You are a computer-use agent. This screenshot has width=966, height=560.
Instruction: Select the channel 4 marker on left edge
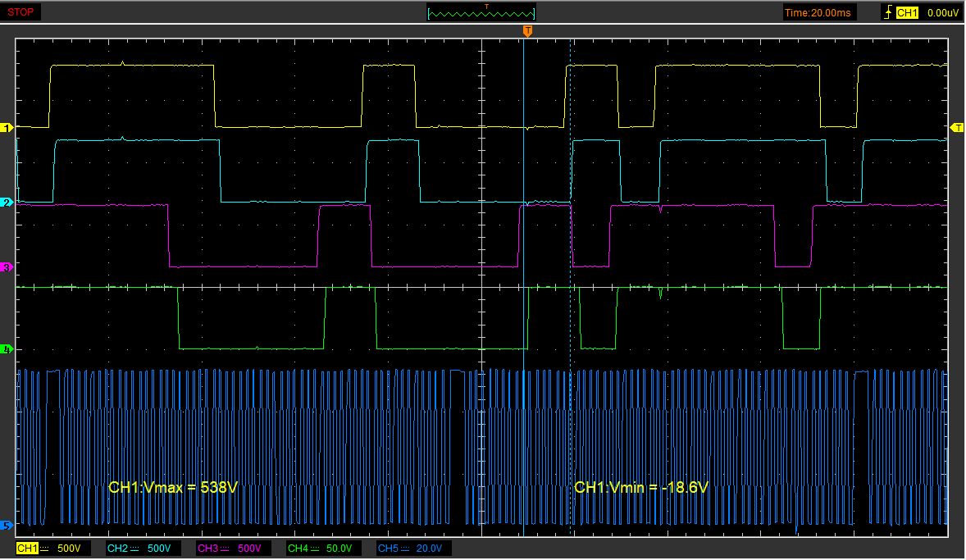point(5,349)
